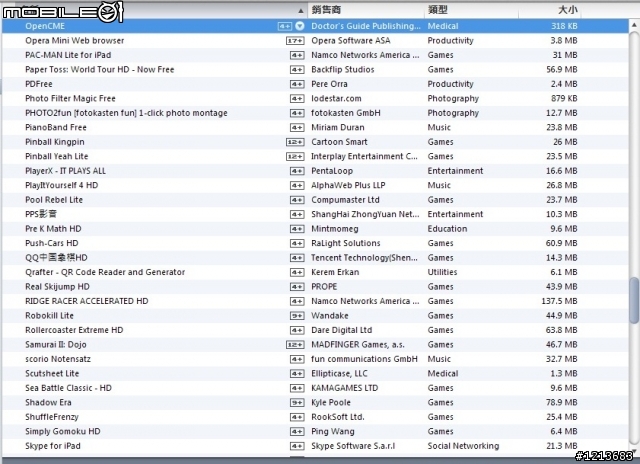
Task: Click vendor MADFINGER Games, a.s.
Action: (358, 345)
